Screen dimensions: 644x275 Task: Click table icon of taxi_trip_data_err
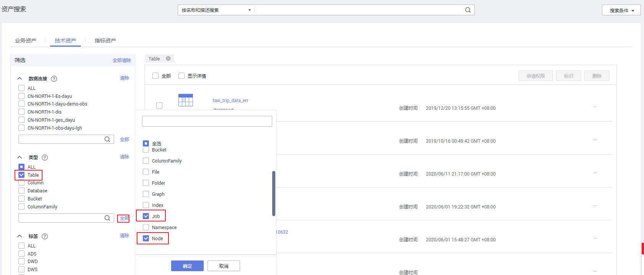186,100
